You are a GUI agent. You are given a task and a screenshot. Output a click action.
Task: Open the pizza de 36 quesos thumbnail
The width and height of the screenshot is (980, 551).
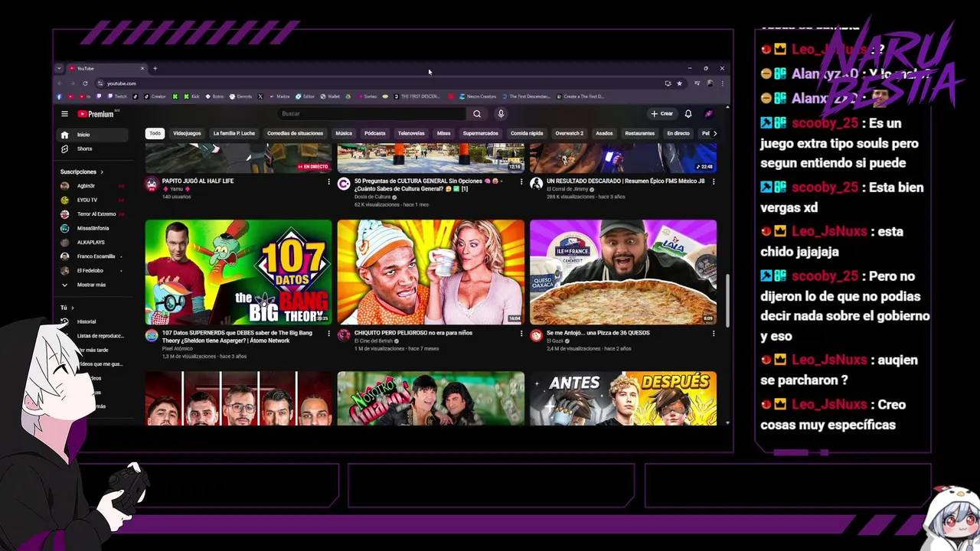(x=623, y=272)
